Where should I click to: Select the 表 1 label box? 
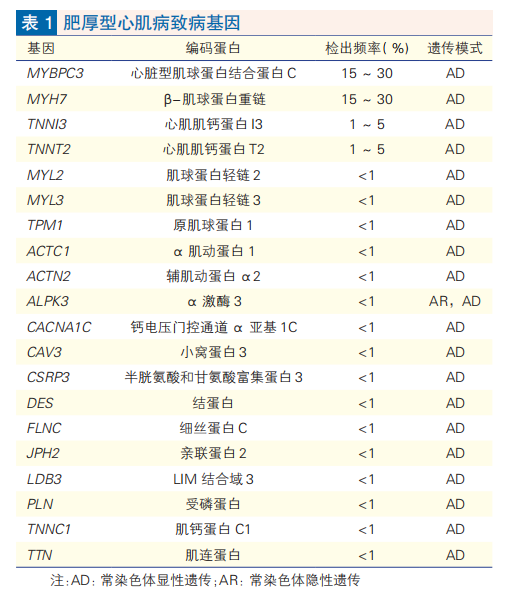pos(36,23)
